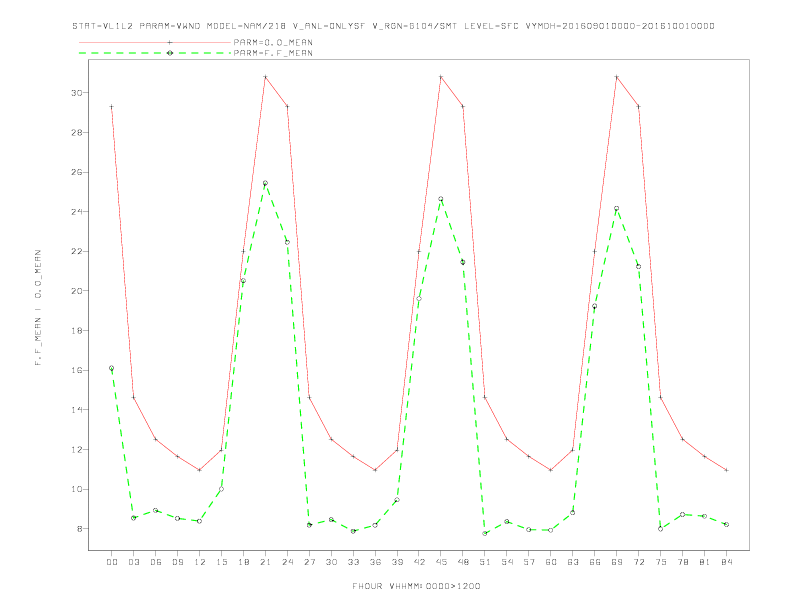Click the PARM=O.O_MEAN legend label
Viewport: 792px width, 612px height.
(273, 42)
